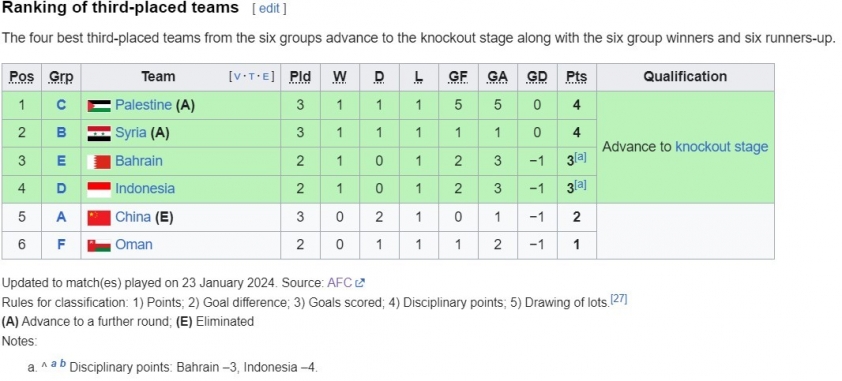Screen dimensions: 842x381
Task: Click footnote [a] next to Bahrain points
Action: pos(580,157)
